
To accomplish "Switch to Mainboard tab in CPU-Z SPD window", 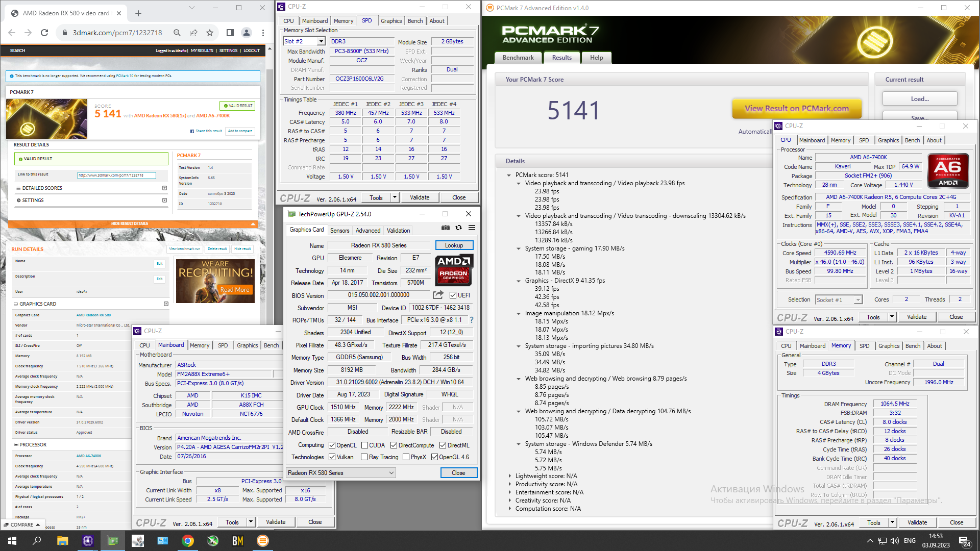I will [x=315, y=21].
